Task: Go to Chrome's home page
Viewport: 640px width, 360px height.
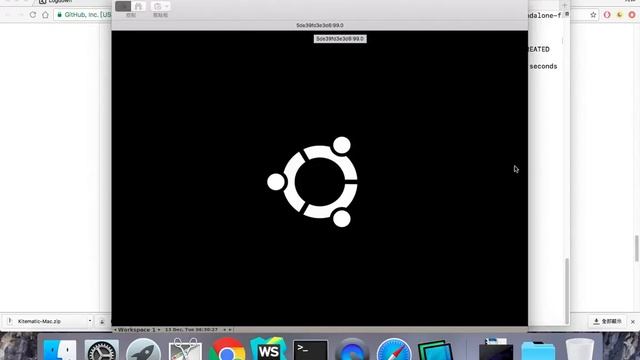Action: (45, 15)
